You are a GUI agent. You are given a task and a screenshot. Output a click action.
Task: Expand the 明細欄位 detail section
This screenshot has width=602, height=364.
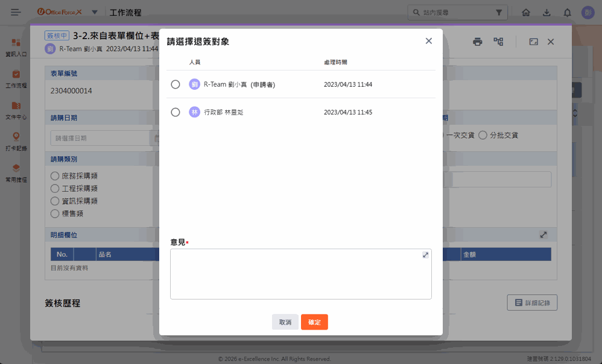tap(543, 234)
